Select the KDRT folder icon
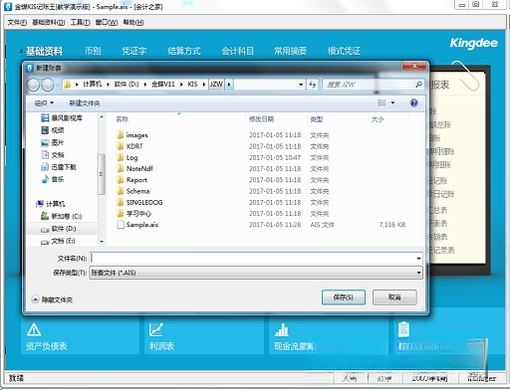510x390 pixels. pos(120,146)
